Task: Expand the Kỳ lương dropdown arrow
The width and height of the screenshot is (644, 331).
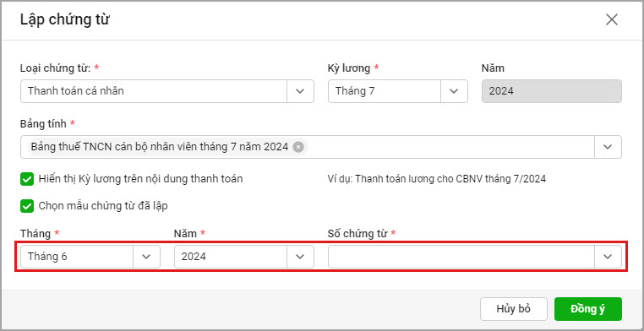Action: 454,91
